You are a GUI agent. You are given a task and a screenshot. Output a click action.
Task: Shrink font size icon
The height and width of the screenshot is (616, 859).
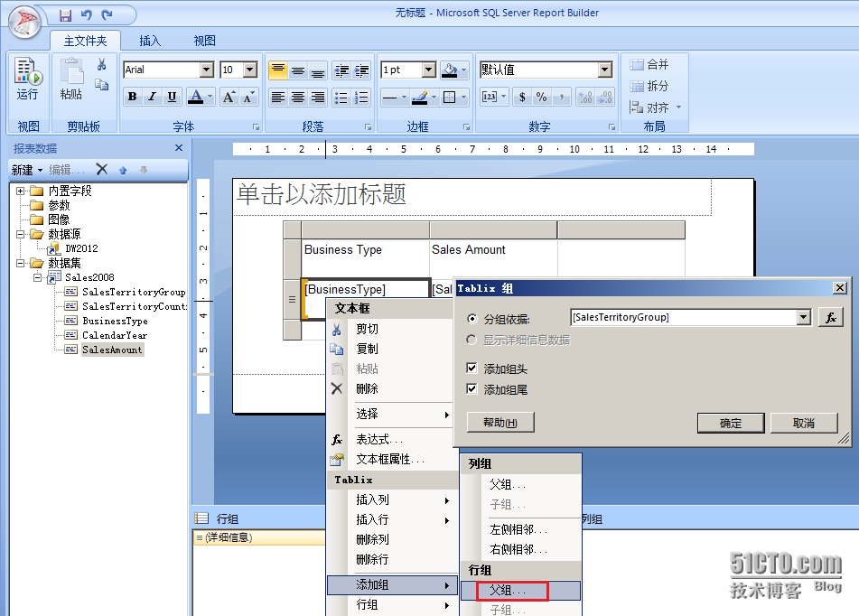click(248, 97)
